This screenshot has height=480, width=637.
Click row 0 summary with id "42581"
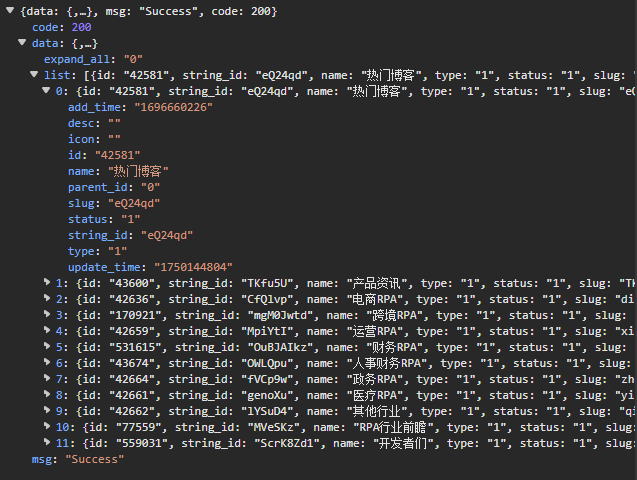click(x=346, y=91)
